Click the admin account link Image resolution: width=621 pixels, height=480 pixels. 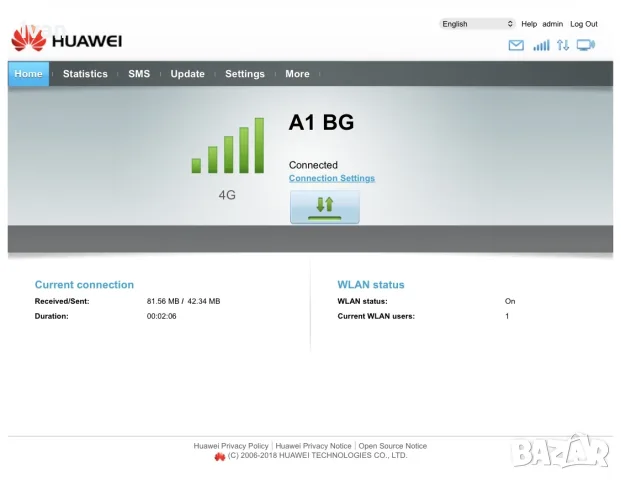(552, 24)
